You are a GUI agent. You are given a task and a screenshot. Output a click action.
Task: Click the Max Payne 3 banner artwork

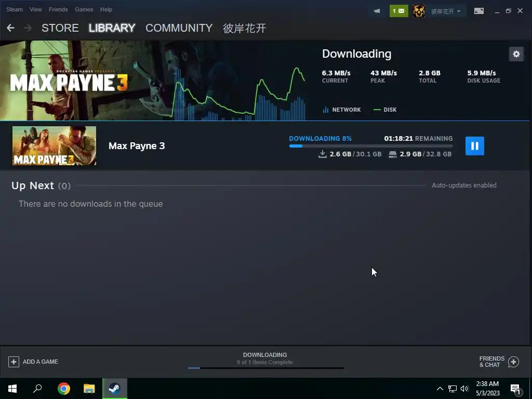[x=153, y=81]
